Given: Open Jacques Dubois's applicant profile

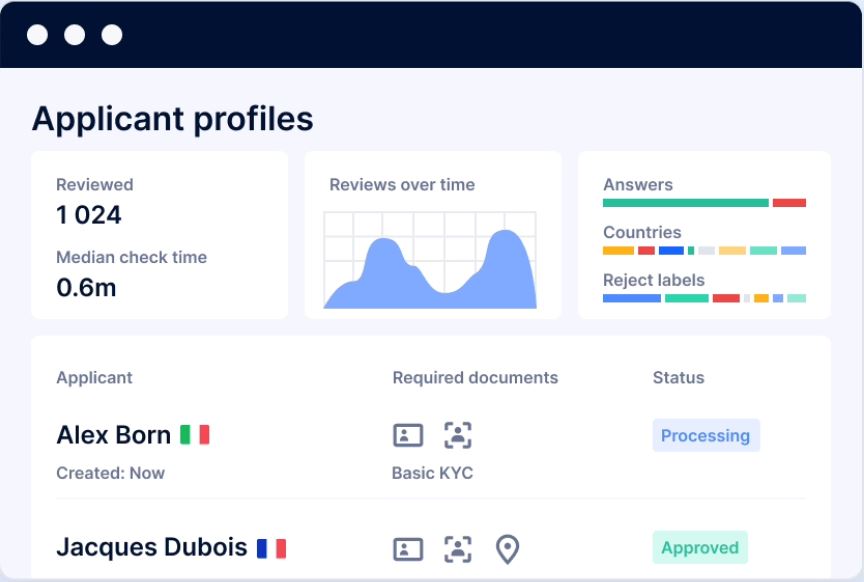Looking at the screenshot, I should pos(150,547).
